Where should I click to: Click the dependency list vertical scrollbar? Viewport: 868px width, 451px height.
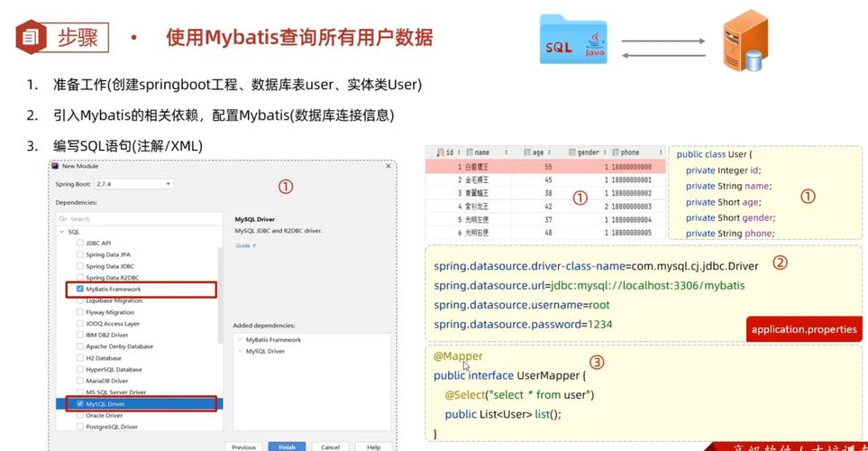coord(220,294)
